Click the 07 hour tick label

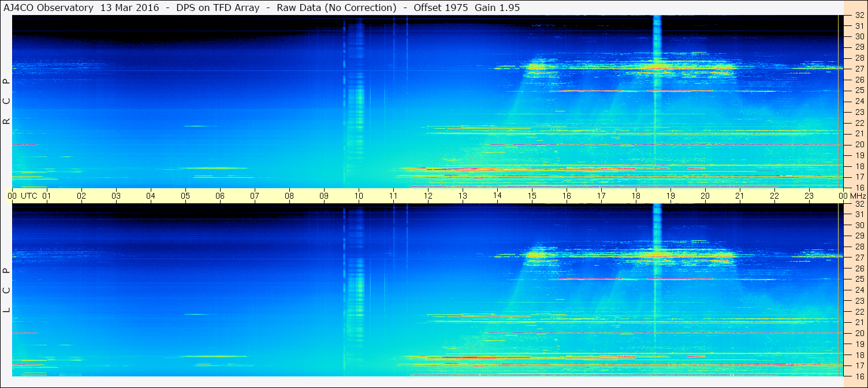pos(255,196)
